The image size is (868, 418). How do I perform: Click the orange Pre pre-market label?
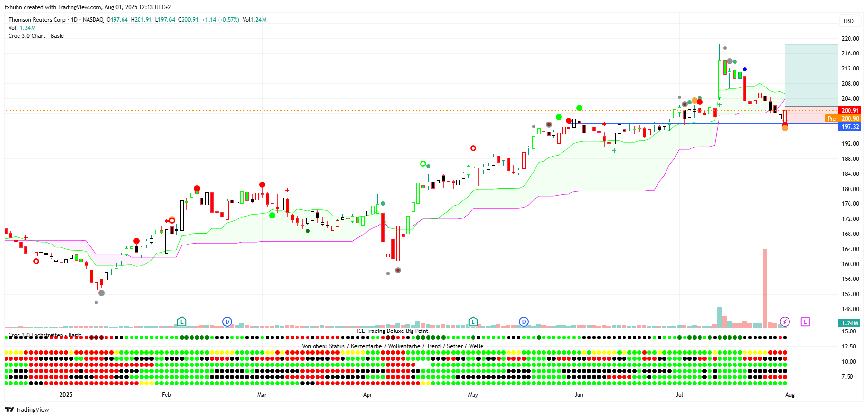[831, 119]
